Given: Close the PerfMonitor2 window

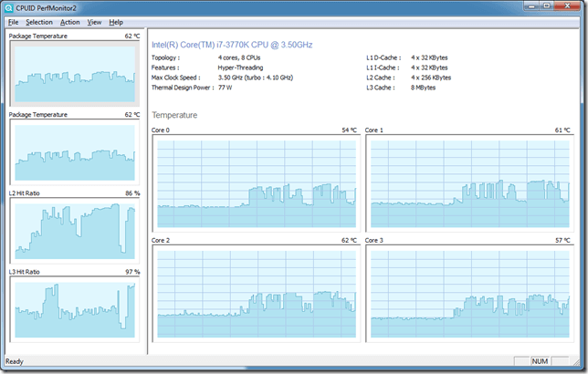Looking at the screenshot, I should [x=567, y=6].
